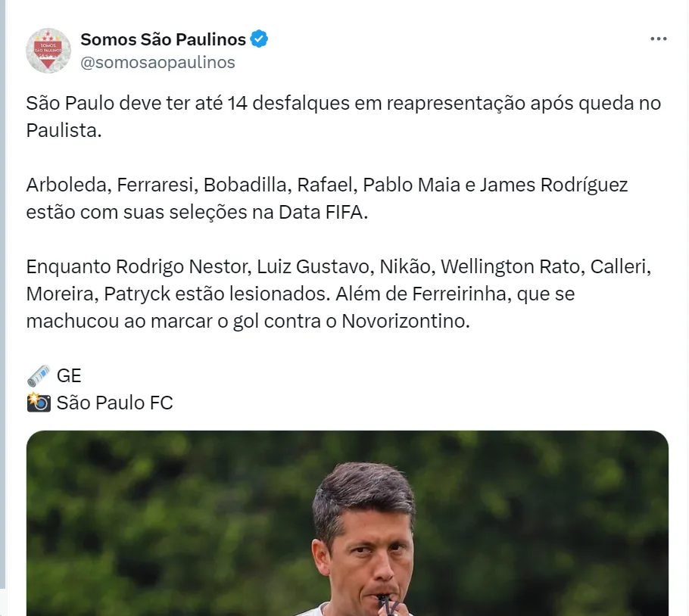Click the word 'Novorizontino' in the tweet
689x616 pixels.
point(406,321)
